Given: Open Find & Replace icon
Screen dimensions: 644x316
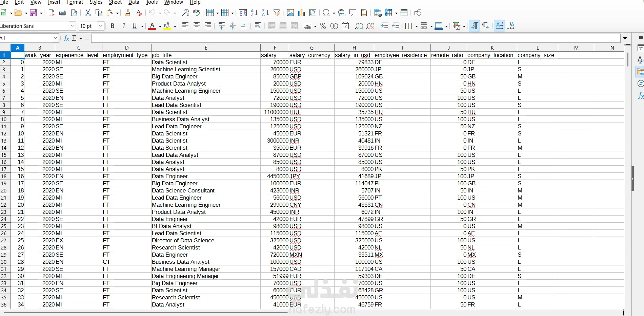Looking at the screenshot, I should [x=185, y=13].
